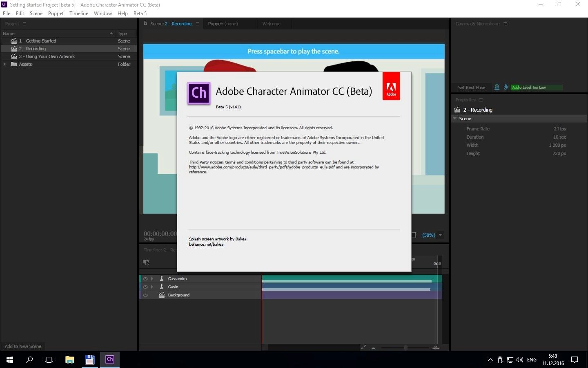
Task: Click the scene clapboard icon for 1 - Getting Started
Action: (14, 41)
